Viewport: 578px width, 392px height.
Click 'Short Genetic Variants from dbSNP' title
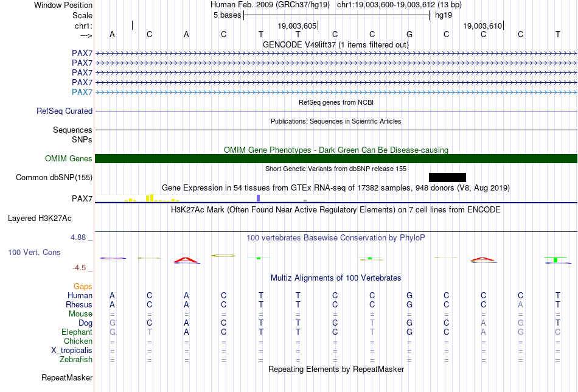point(336,169)
